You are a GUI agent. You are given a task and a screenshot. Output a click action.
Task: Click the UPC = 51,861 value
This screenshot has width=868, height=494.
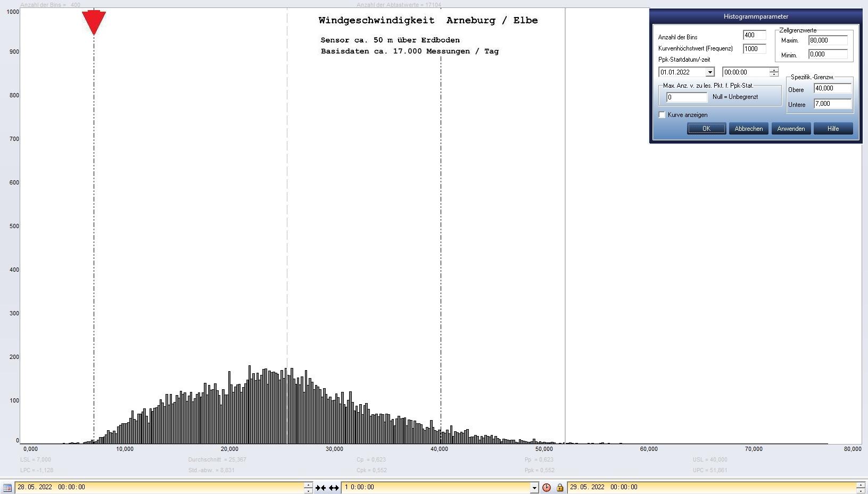[710, 470]
